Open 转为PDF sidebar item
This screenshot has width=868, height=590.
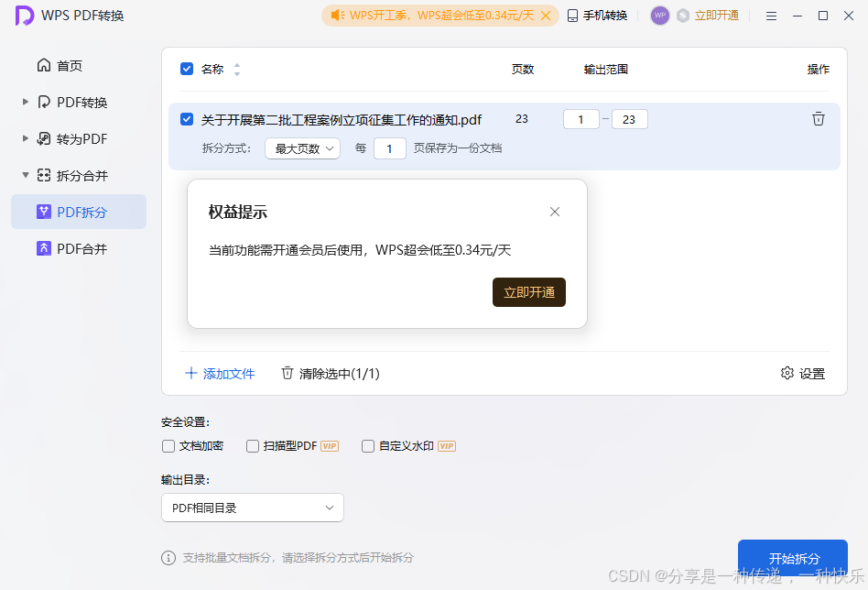pos(72,138)
